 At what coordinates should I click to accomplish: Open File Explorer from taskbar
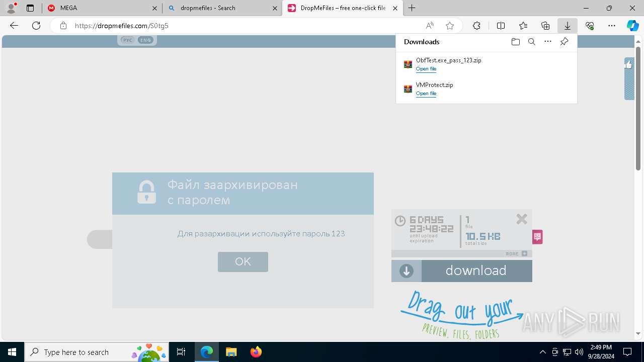tap(231, 352)
